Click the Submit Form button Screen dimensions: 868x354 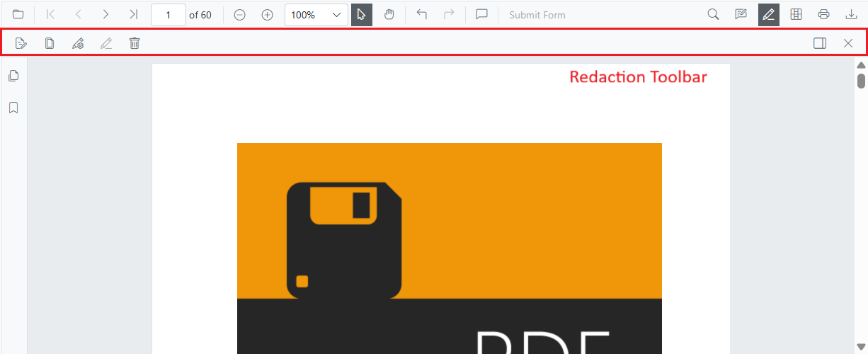(537, 15)
